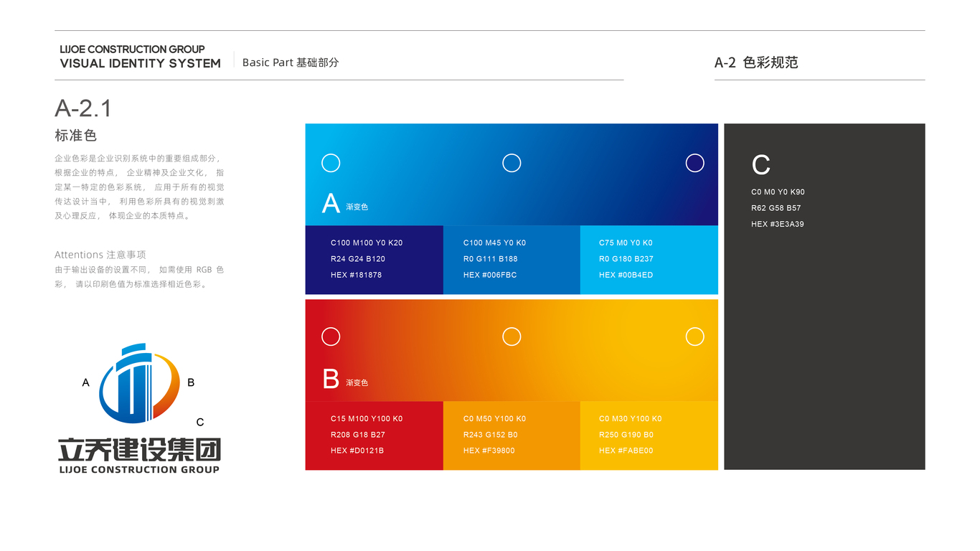Screen dimensions: 980x551
Task: Click the HEX #3E3A39 value
Action: pos(778,224)
